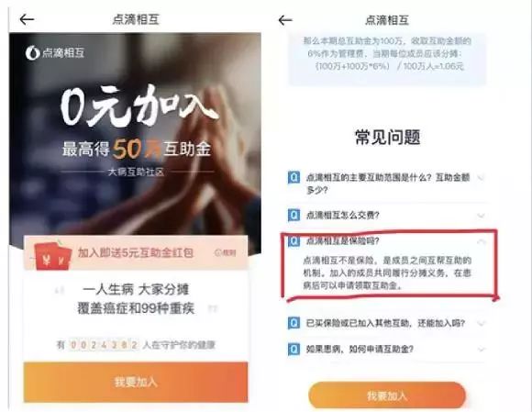The width and height of the screenshot is (532, 412).
Task: Expand 已买保险或已加入其他互助 chevron
Action: (x=481, y=323)
